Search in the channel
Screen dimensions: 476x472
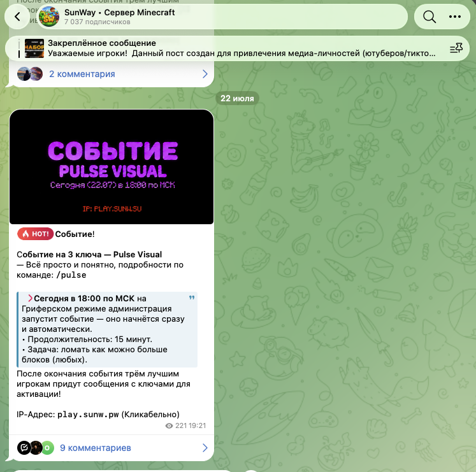[x=429, y=17]
